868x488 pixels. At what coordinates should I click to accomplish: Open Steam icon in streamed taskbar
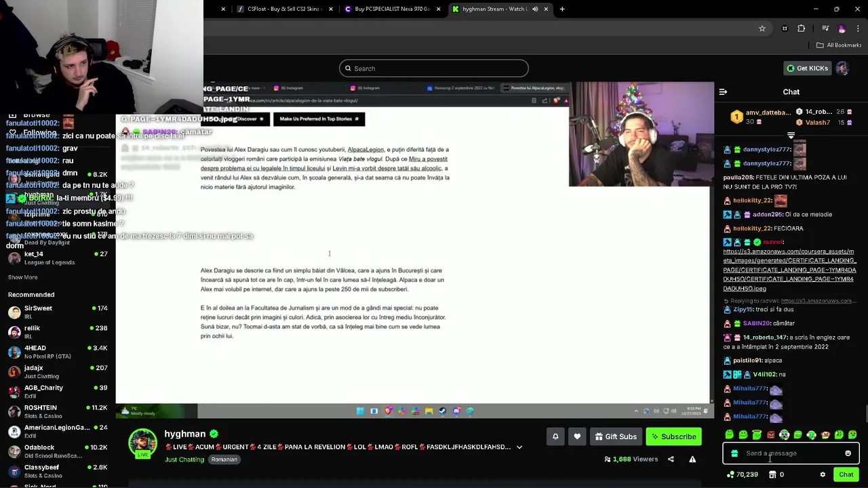tap(442, 411)
